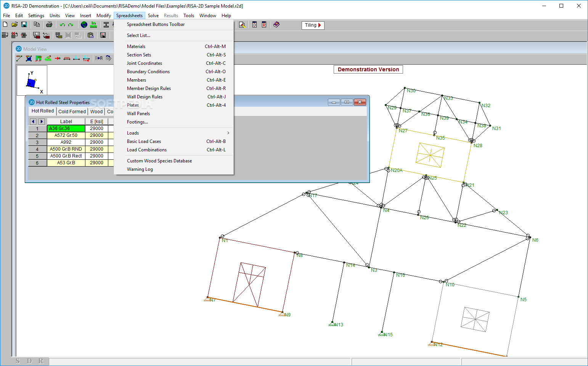588x366 pixels.
Task: Click the Label column header
Action: click(x=66, y=122)
